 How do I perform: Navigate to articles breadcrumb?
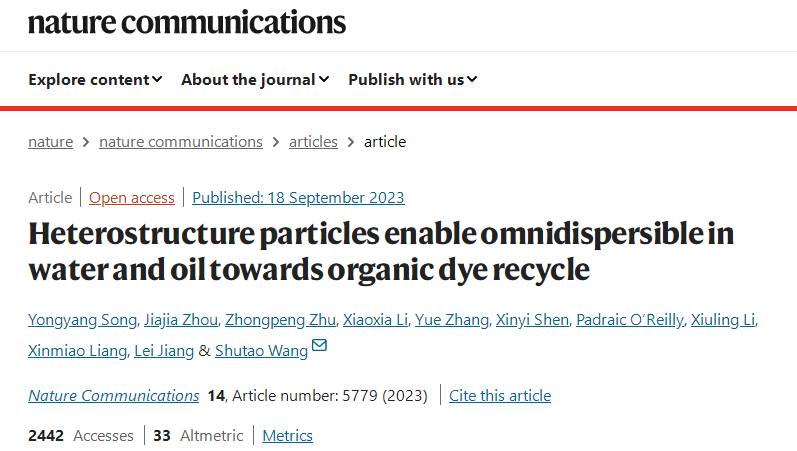tap(313, 142)
